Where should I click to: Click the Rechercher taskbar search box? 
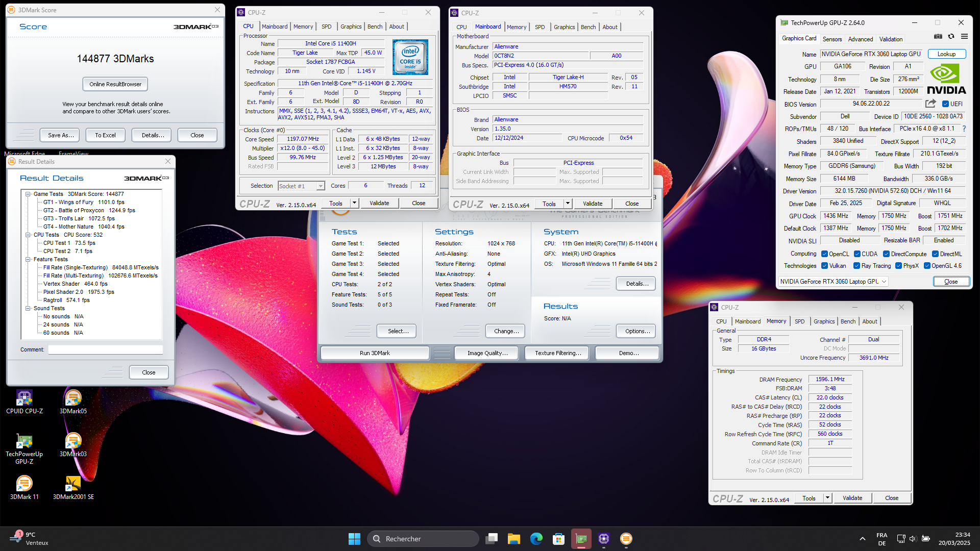pyautogui.click(x=423, y=539)
